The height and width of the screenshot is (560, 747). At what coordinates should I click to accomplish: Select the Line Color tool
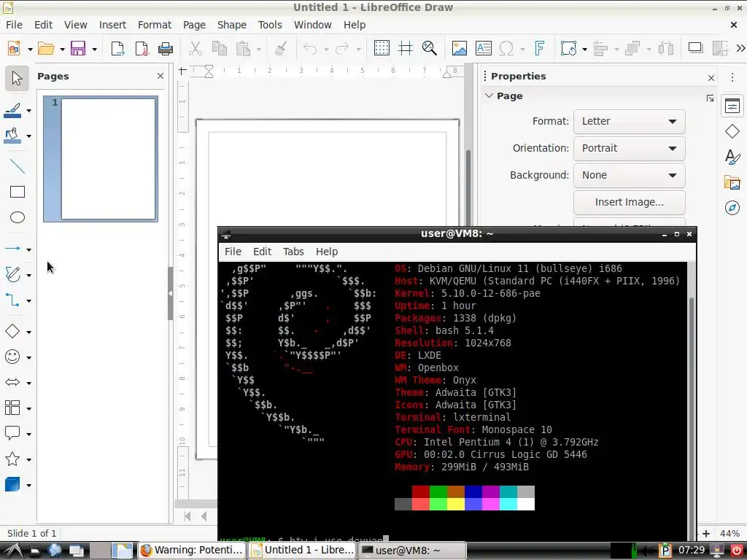(12, 111)
